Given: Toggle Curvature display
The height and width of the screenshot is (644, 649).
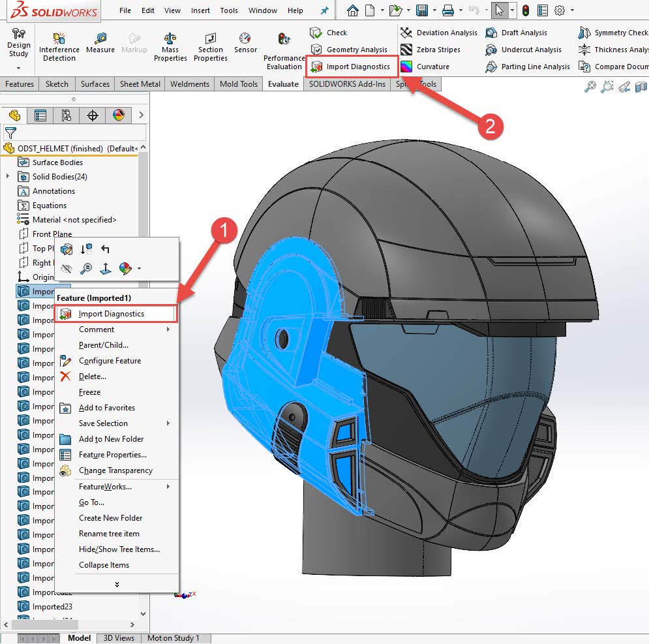Looking at the screenshot, I should (425, 67).
